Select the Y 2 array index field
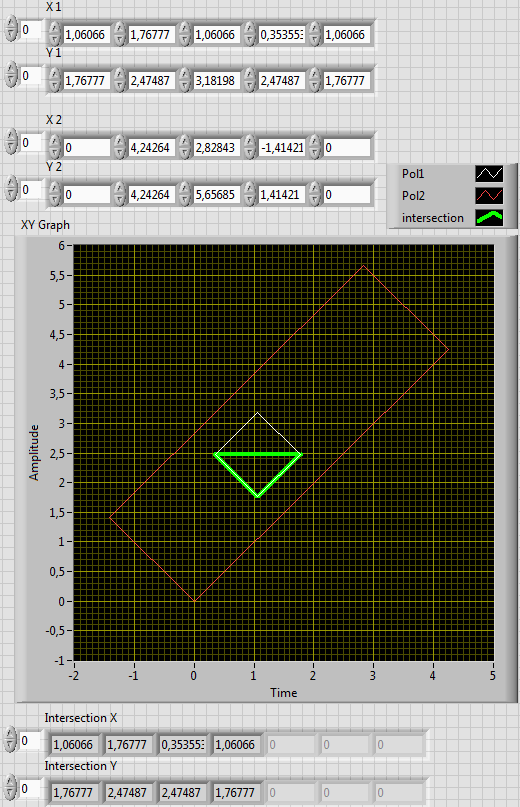This screenshot has height=807, width=520. 31,189
